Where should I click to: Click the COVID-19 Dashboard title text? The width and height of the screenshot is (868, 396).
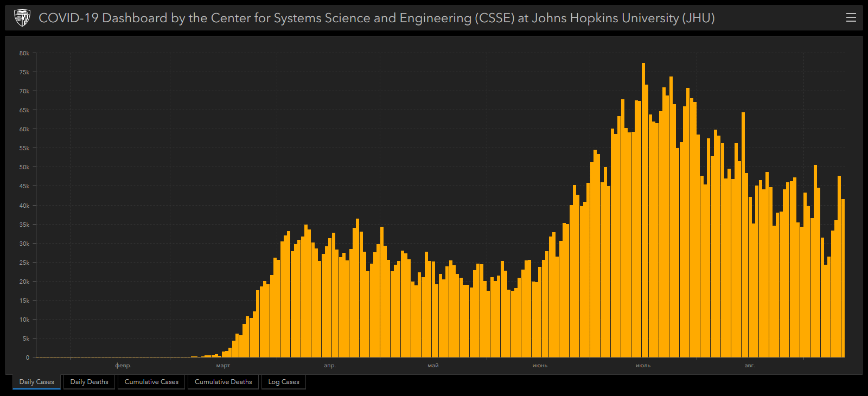376,18
